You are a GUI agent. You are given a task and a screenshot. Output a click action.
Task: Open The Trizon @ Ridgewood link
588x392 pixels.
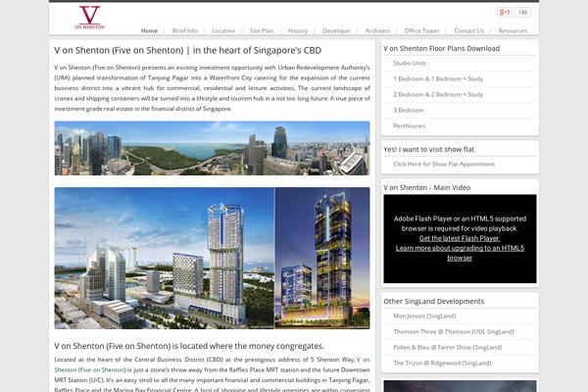442,364
